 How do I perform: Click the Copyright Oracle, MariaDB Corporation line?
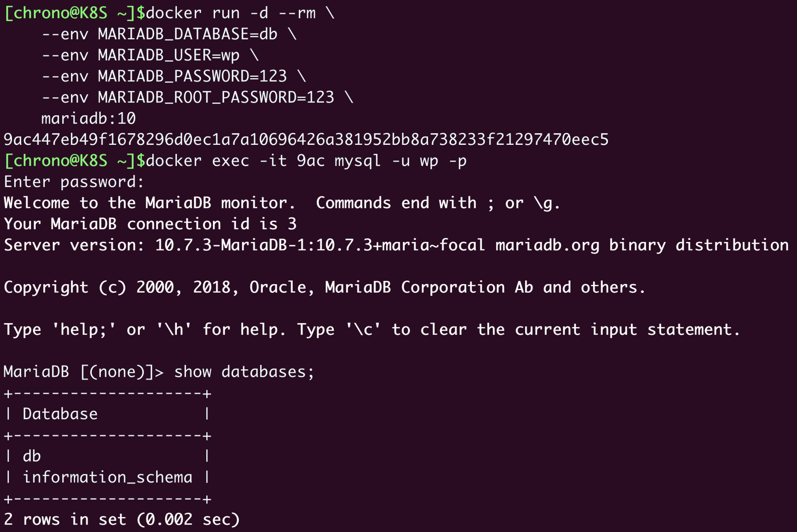(324, 288)
